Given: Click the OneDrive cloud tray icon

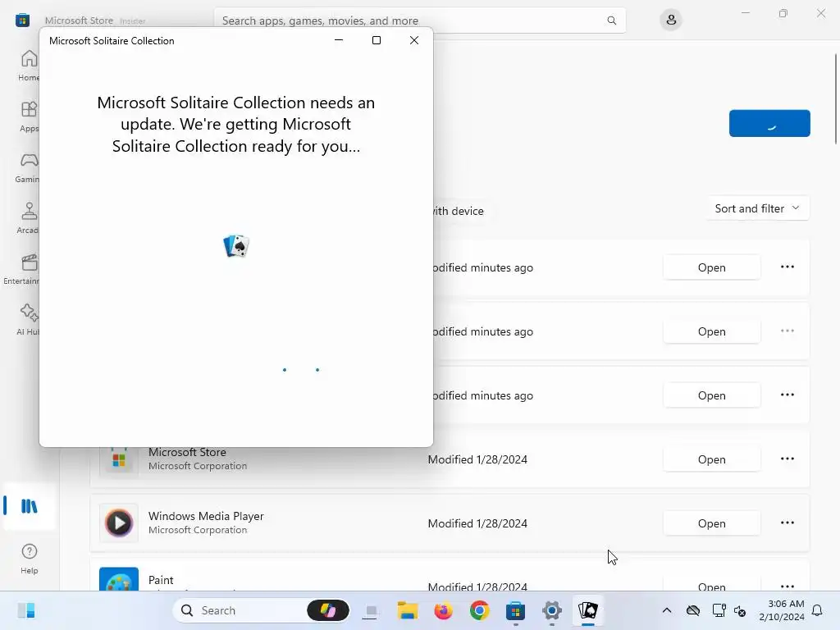Looking at the screenshot, I should [x=692, y=610].
